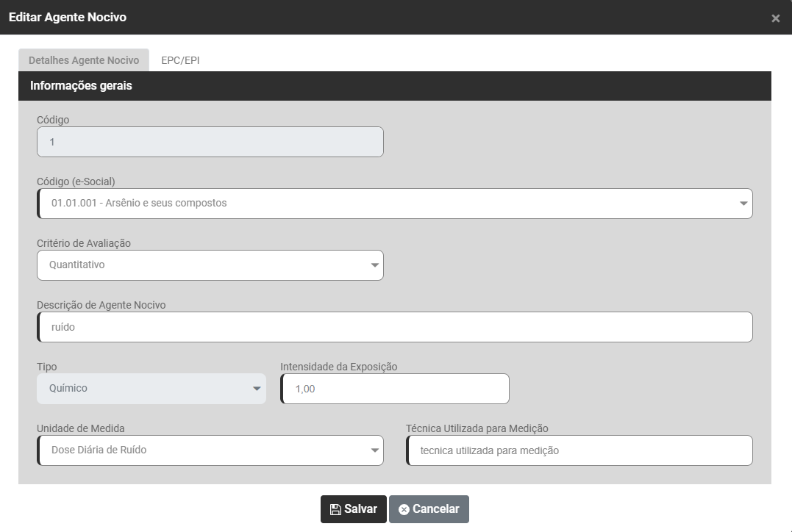Close the Editar Agente Nocivo dialog
792x532 pixels.
[775, 18]
